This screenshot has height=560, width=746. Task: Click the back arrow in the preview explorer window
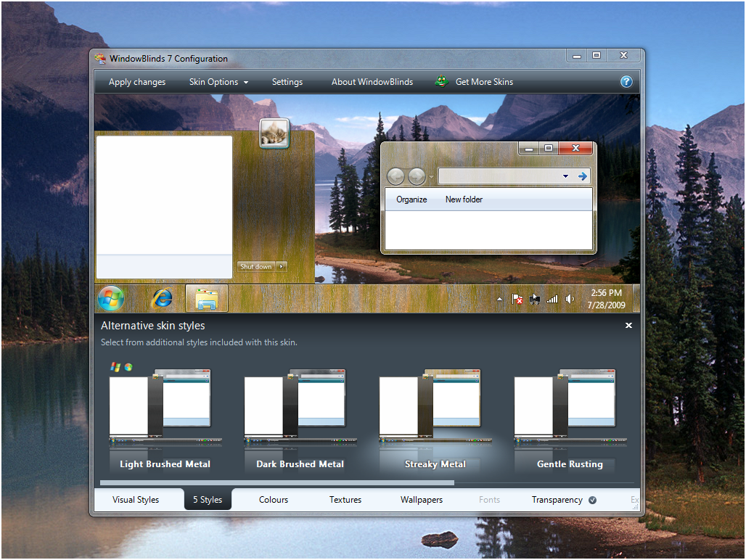pos(396,176)
